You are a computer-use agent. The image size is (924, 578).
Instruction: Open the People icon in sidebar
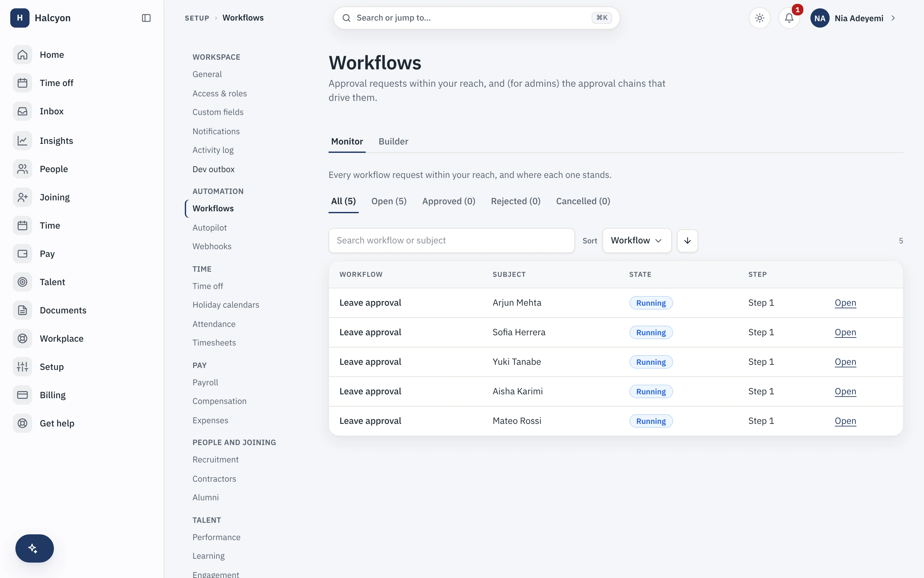22,169
